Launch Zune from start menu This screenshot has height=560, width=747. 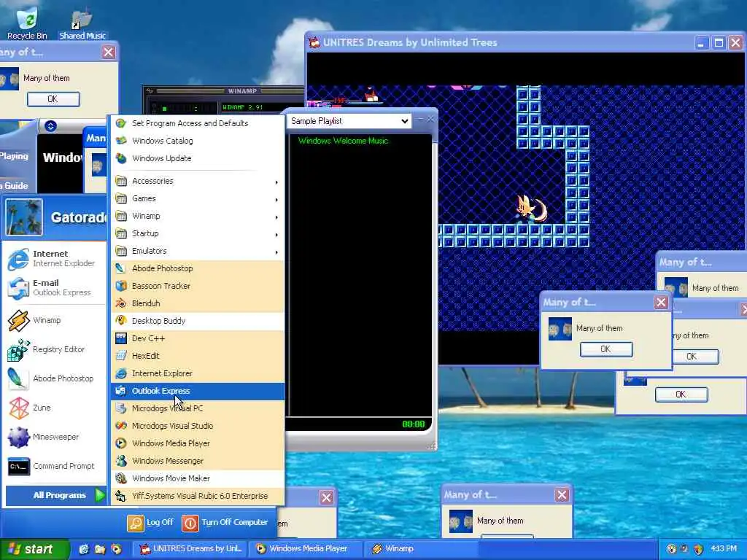click(x=55, y=408)
